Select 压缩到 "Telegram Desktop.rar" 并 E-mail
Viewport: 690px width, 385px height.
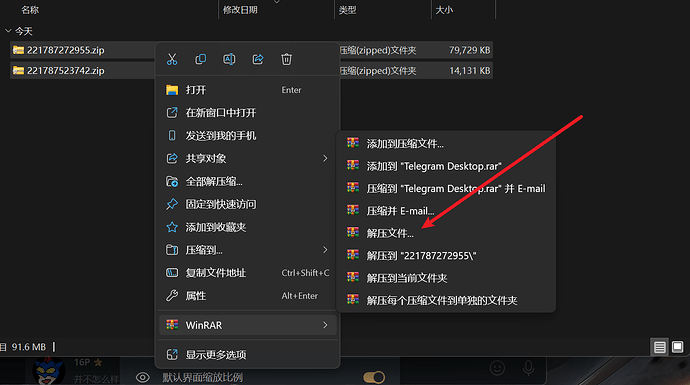tap(446, 188)
